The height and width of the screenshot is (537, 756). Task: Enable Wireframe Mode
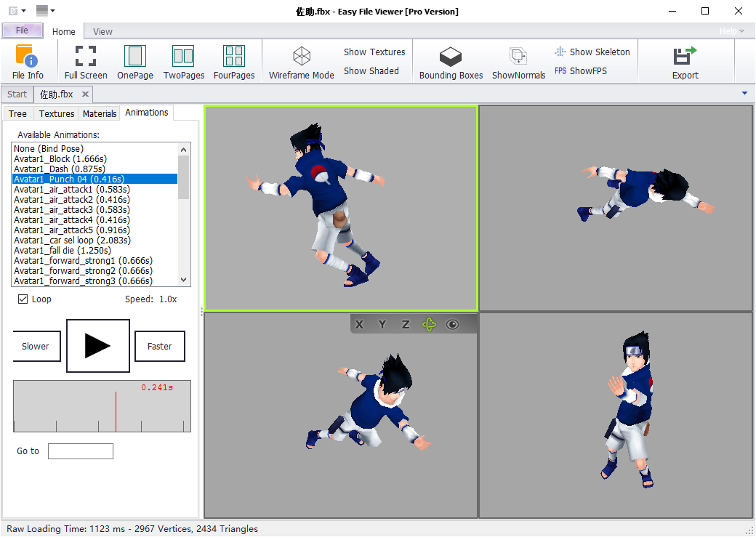pos(302,62)
